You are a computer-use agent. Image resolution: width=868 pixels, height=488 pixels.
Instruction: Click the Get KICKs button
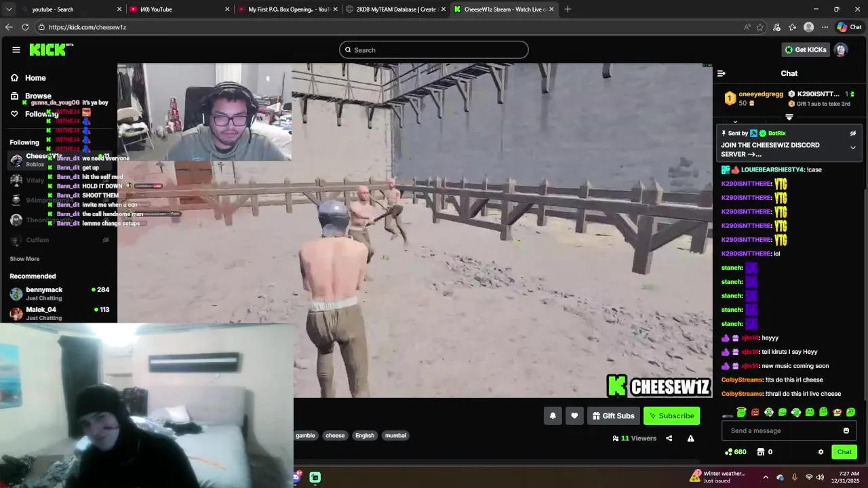point(806,49)
